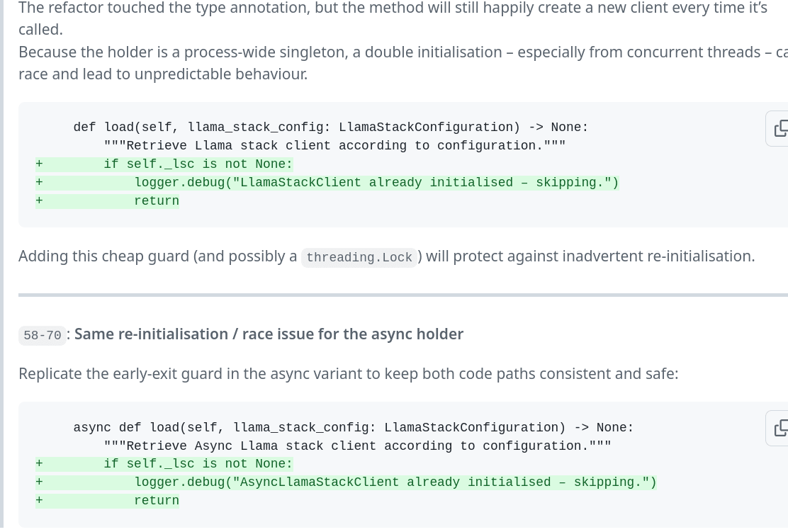788x532 pixels.
Task: Click the 'Retrieve Async Llama stack client' docstring
Action: (357, 446)
